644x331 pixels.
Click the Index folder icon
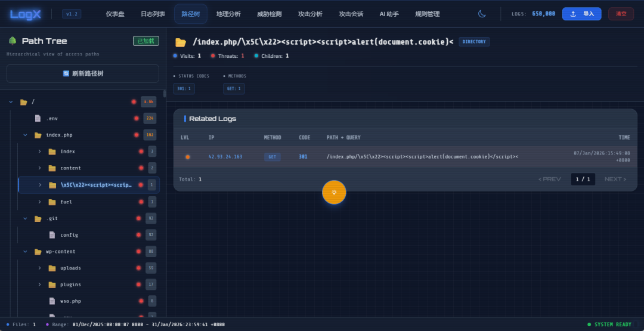pyautogui.click(x=52, y=151)
